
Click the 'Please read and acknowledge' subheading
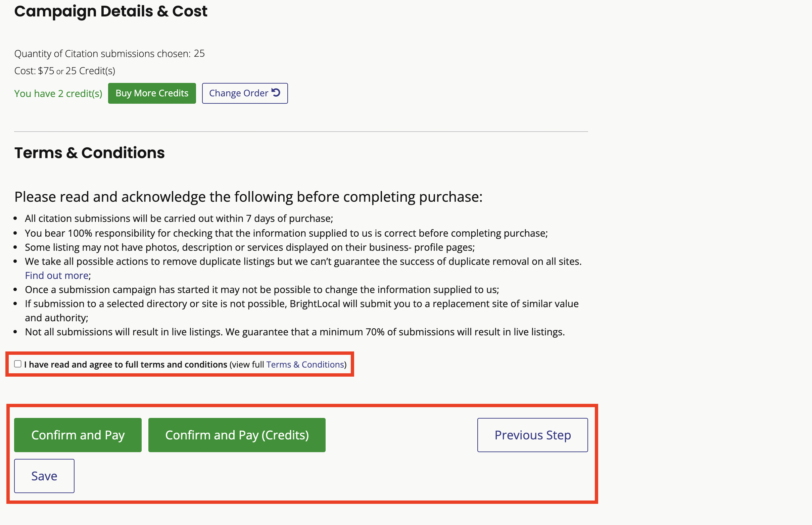pos(248,197)
